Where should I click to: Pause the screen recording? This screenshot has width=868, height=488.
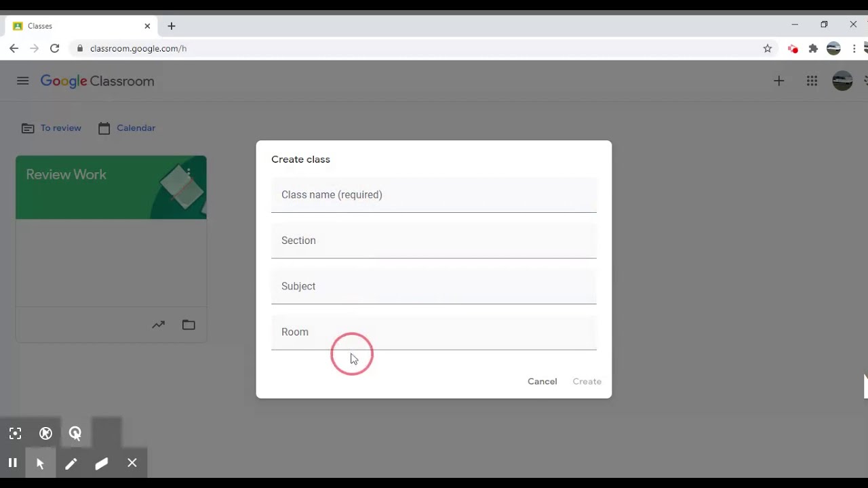click(x=12, y=463)
